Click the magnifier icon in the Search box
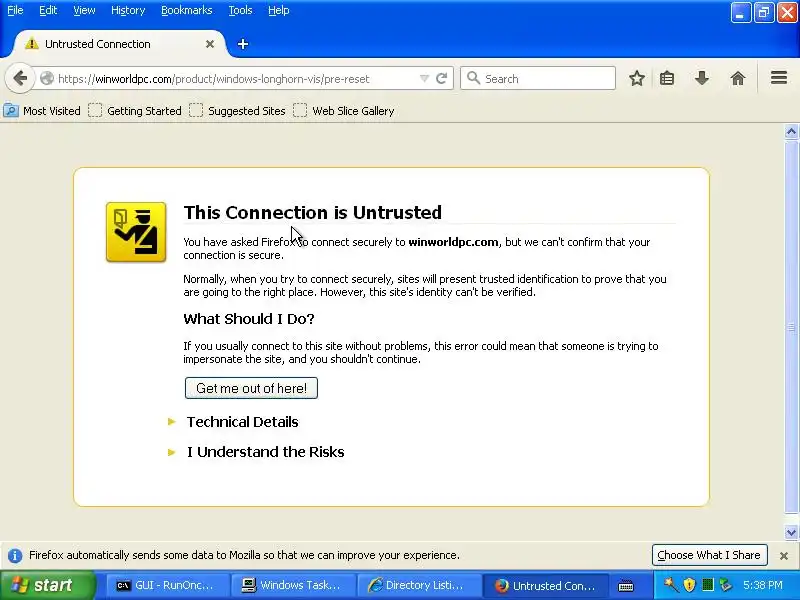The image size is (800, 600). (x=473, y=78)
